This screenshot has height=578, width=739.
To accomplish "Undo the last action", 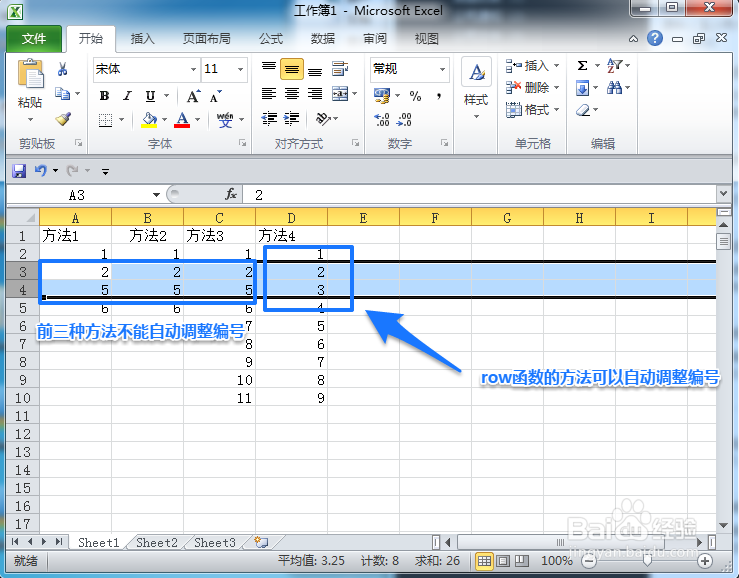I will click(41, 171).
